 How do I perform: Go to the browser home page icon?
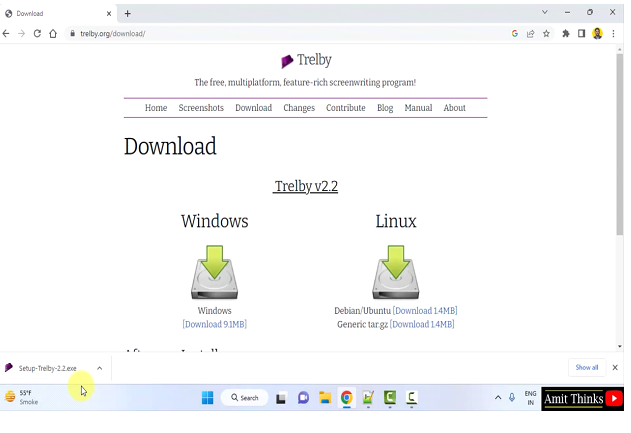pos(53,34)
